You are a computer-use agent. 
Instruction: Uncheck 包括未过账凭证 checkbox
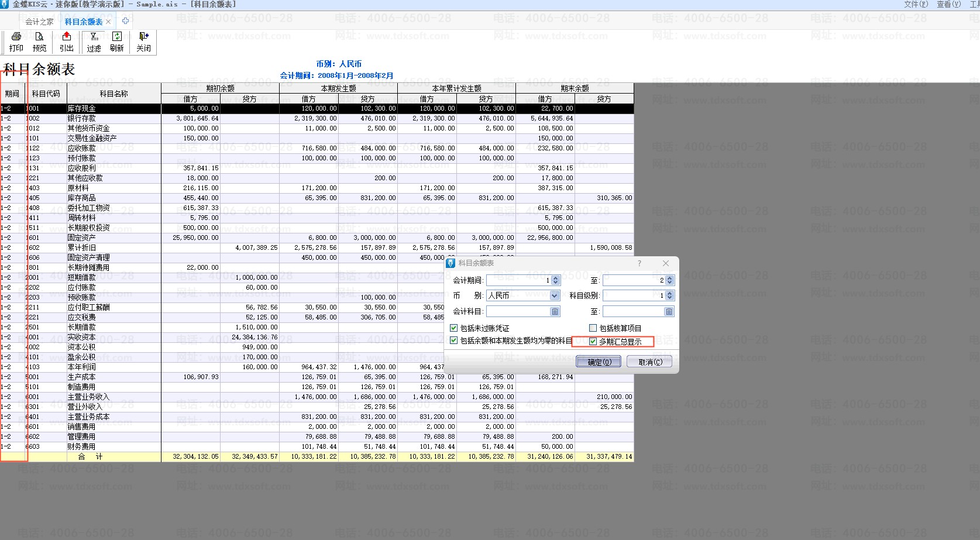click(x=454, y=328)
